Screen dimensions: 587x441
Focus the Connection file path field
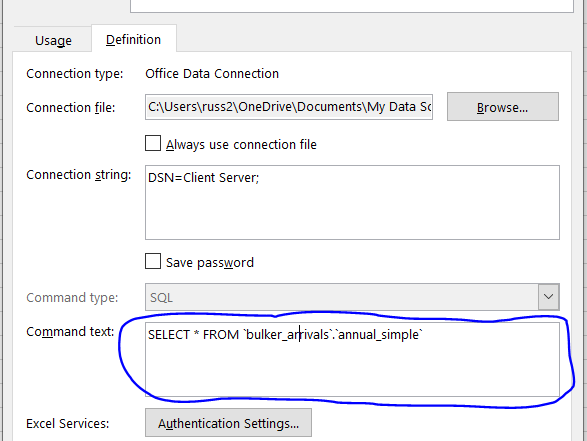[289, 107]
